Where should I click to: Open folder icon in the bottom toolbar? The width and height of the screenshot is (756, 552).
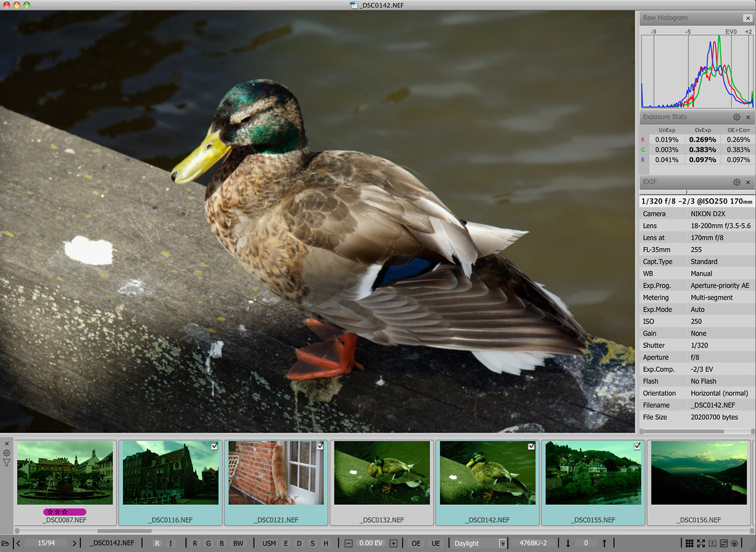tap(5, 543)
